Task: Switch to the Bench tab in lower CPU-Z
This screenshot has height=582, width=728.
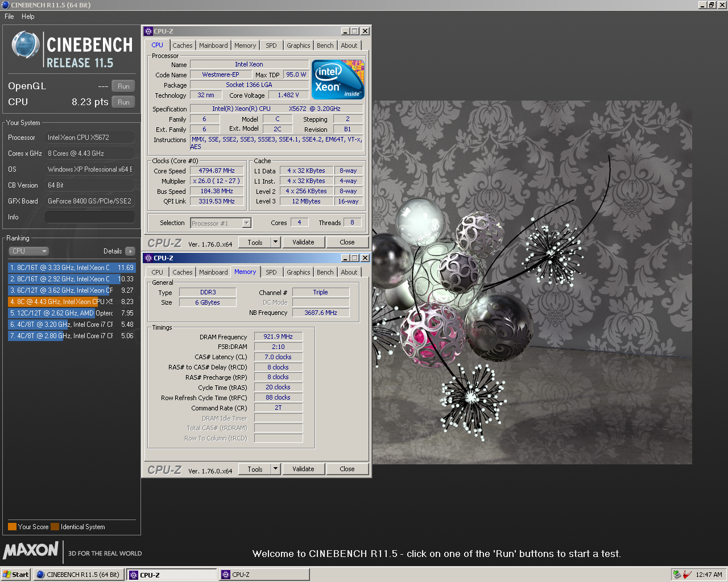Action: 325,272
